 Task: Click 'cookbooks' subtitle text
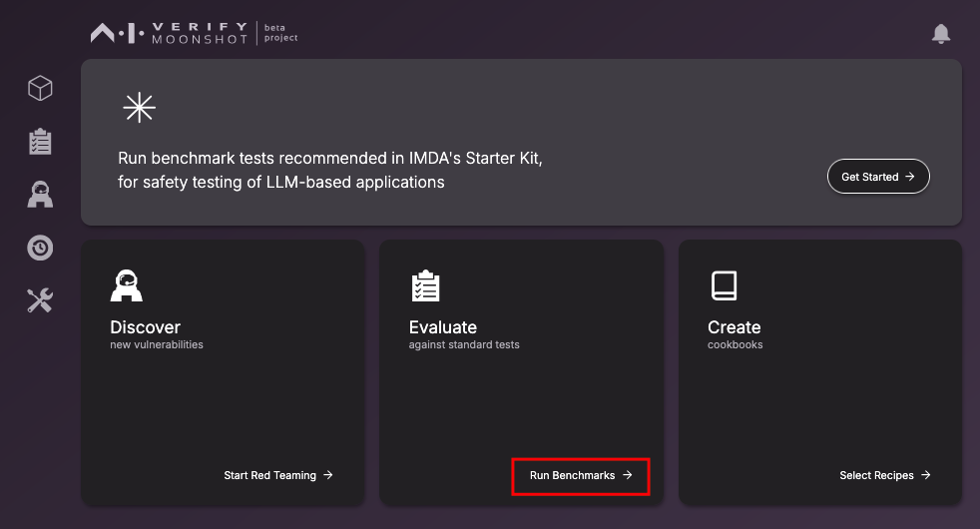tap(735, 344)
